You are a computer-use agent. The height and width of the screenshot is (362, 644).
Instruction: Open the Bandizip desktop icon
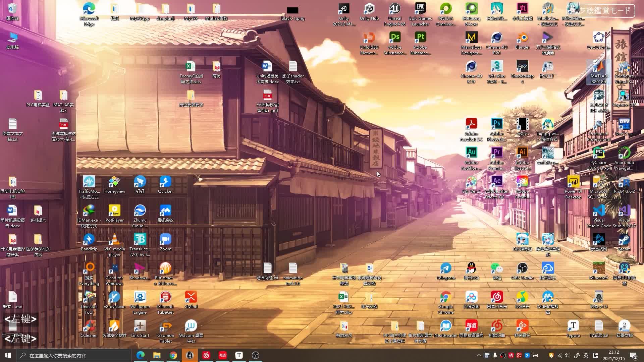[x=89, y=243]
